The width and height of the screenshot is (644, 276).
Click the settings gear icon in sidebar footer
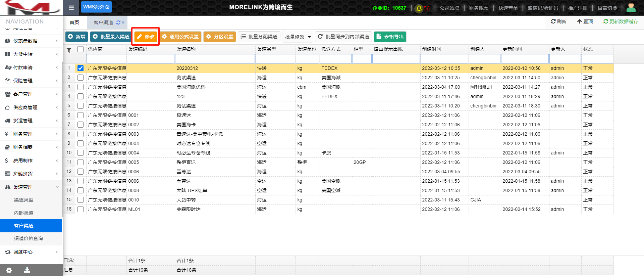coord(9,270)
